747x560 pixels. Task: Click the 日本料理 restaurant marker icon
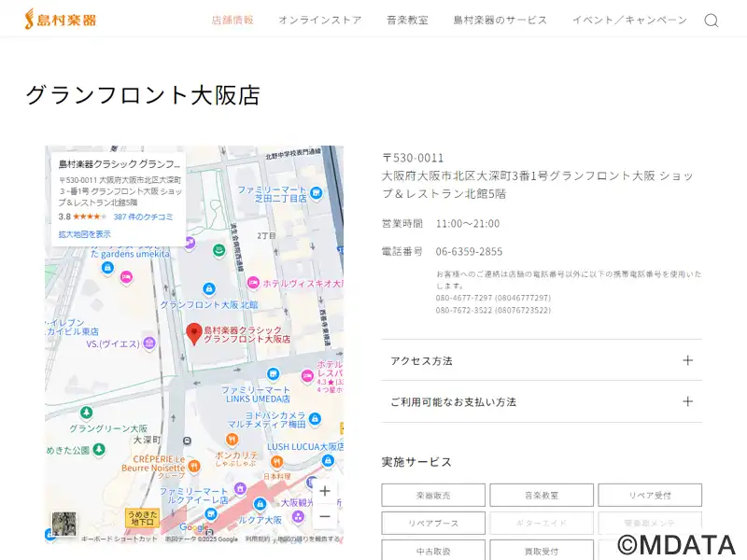pyautogui.click(x=276, y=461)
